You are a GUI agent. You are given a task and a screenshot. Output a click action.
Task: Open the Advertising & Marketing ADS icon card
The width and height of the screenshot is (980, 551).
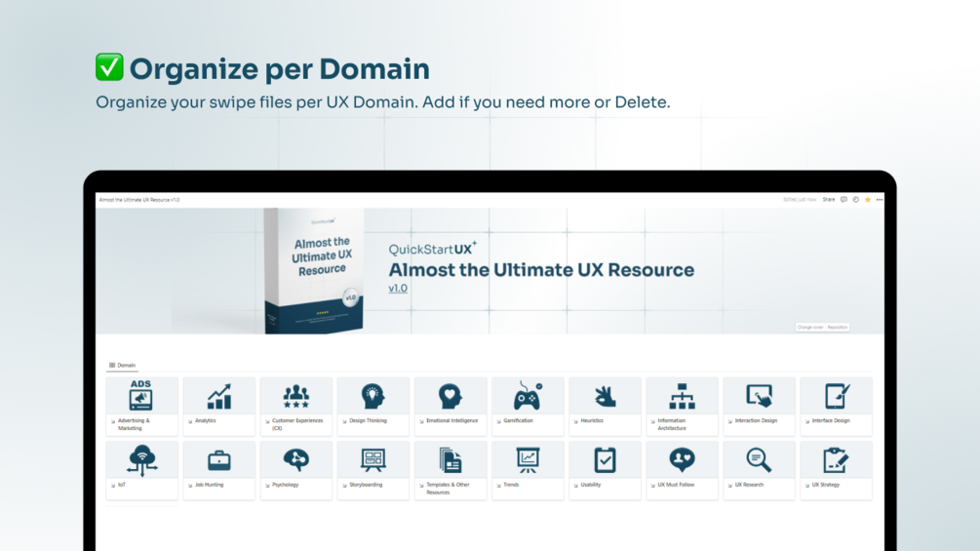pyautogui.click(x=141, y=395)
